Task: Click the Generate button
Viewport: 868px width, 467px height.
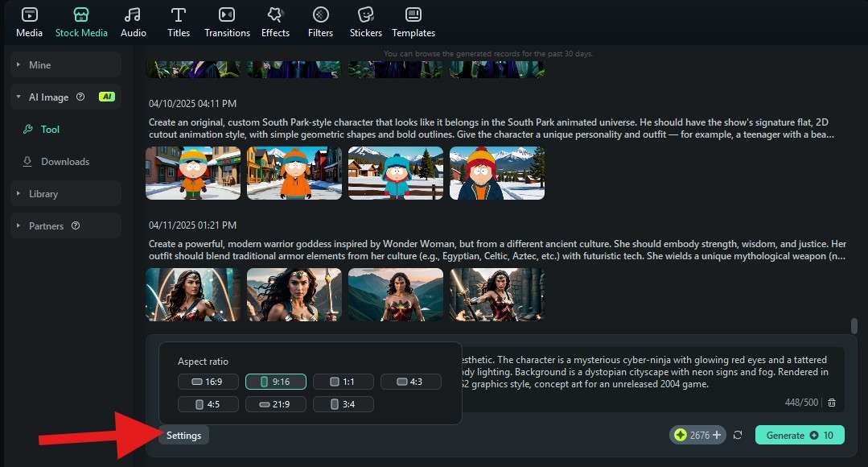Action: 800,436
